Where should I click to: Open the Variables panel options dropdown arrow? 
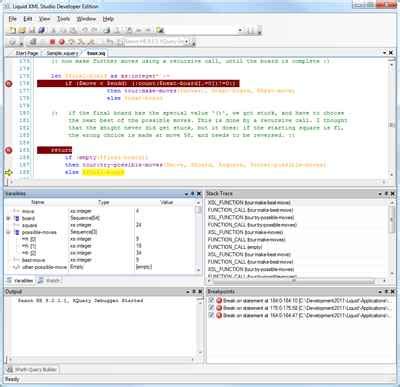(x=186, y=194)
